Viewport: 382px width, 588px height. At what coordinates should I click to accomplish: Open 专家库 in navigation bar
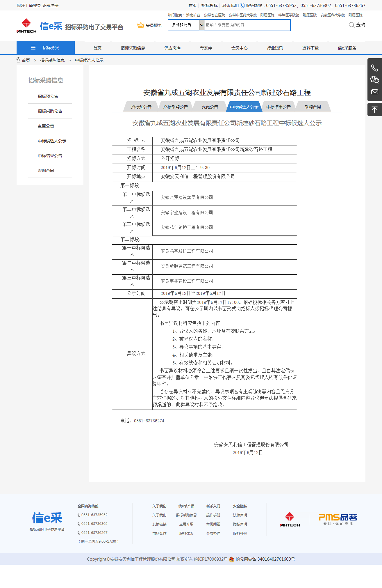click(206, 48)
